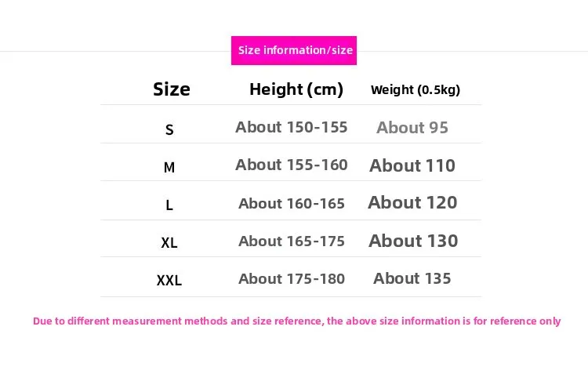Click the Weight (0.5kg) column header
This screenshot has height=392, width=588.
click(416, 89)
